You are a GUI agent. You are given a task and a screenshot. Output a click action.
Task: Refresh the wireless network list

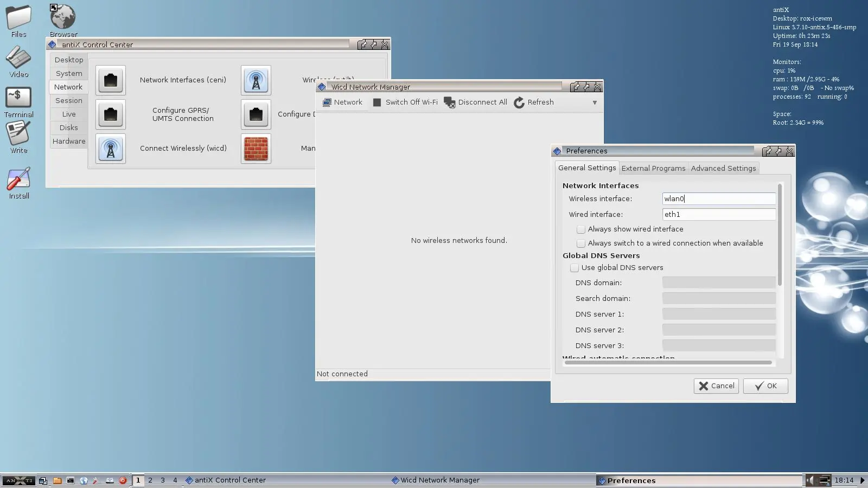(x=534, y=102)
